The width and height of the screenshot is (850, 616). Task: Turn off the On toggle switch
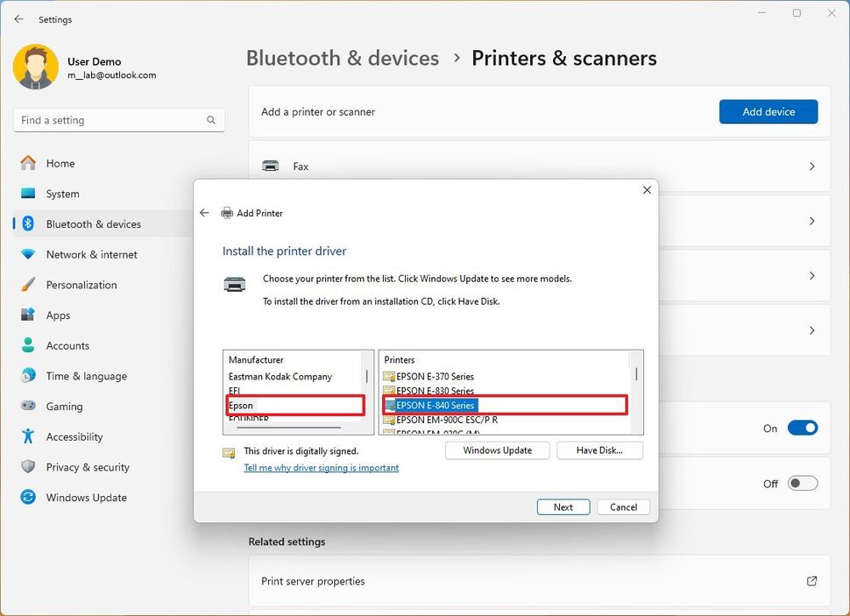[802, 428]
